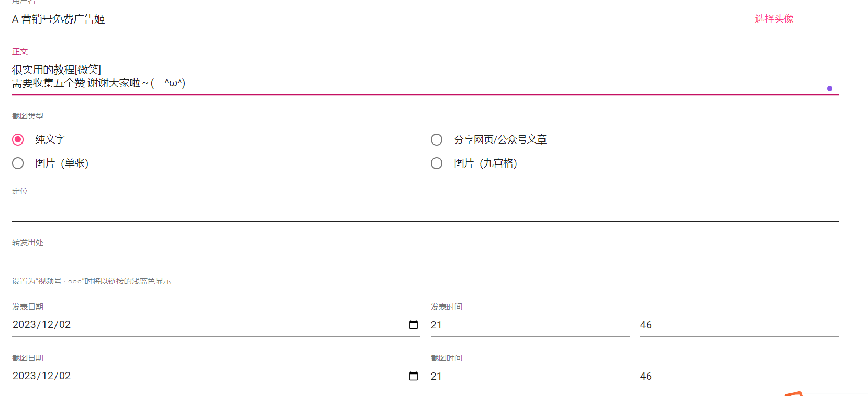This screenshot has height=396, width=868.
Task: Click the 发表时间 hour field showing 21
Action: pyautogui.click(x=529, y=325)
